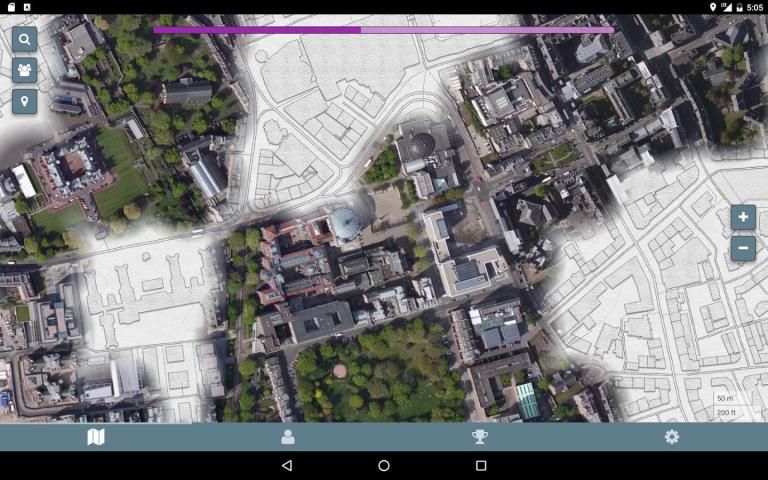Click the lighter unfilled progress bar segment

(487, 30)
